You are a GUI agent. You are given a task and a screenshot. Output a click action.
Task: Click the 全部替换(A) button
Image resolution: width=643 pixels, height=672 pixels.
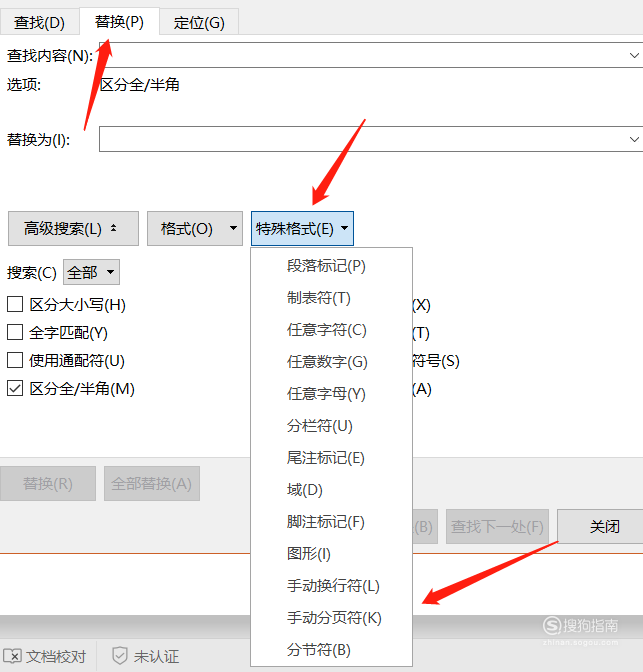[152, 483]
